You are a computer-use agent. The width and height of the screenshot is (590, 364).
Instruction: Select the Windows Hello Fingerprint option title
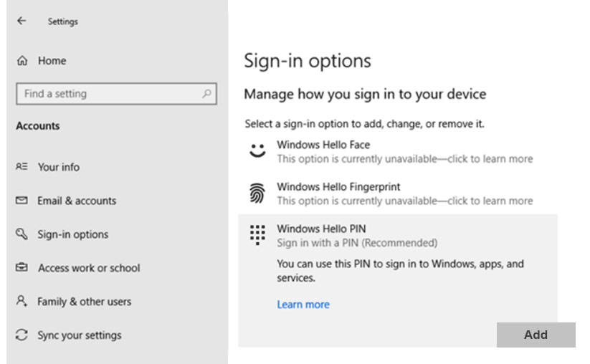[x=338, y=187]
